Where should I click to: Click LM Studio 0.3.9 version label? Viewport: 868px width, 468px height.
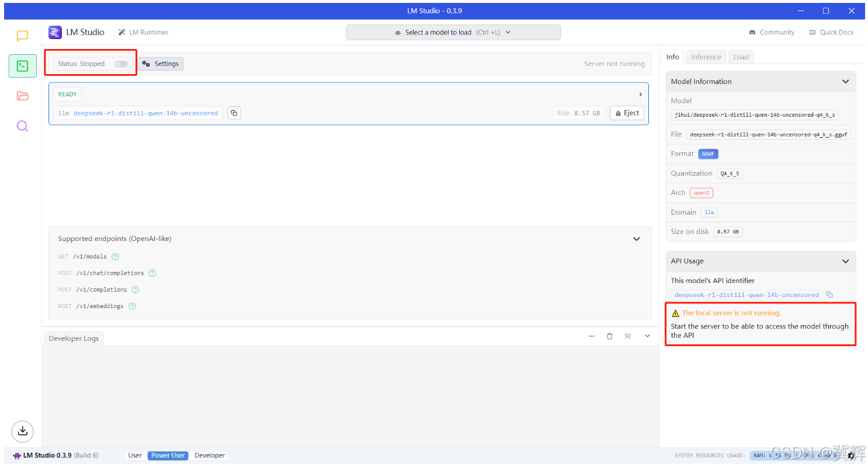tap(47, 455)
